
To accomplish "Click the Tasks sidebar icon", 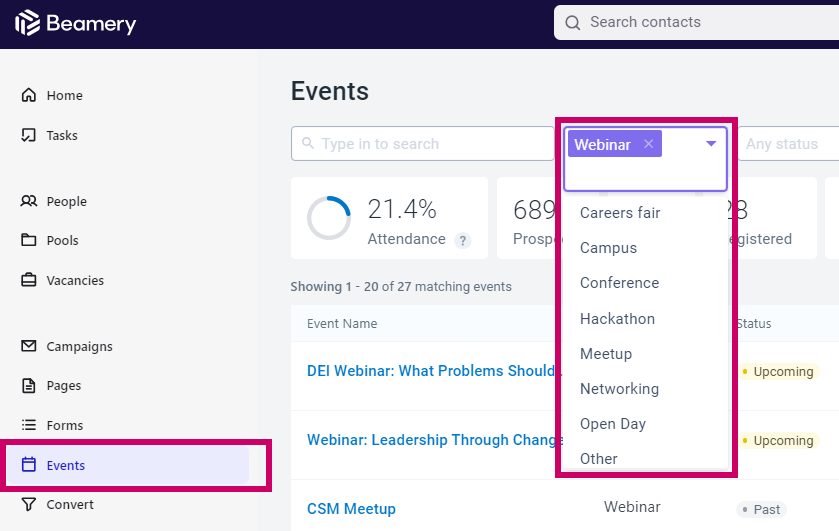I will (28, 135).
